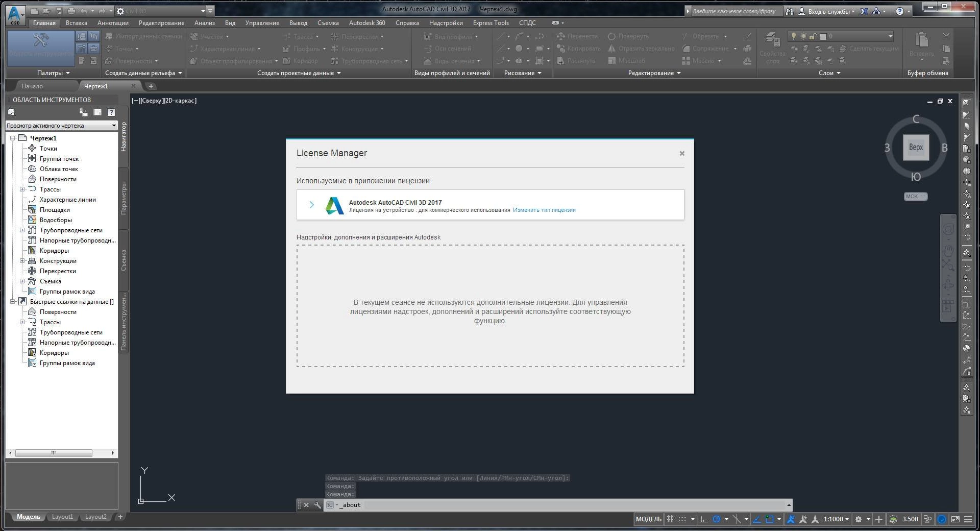Close the License Manager dialog
This screenshot has width=980, height=531.
click(682, 153)
